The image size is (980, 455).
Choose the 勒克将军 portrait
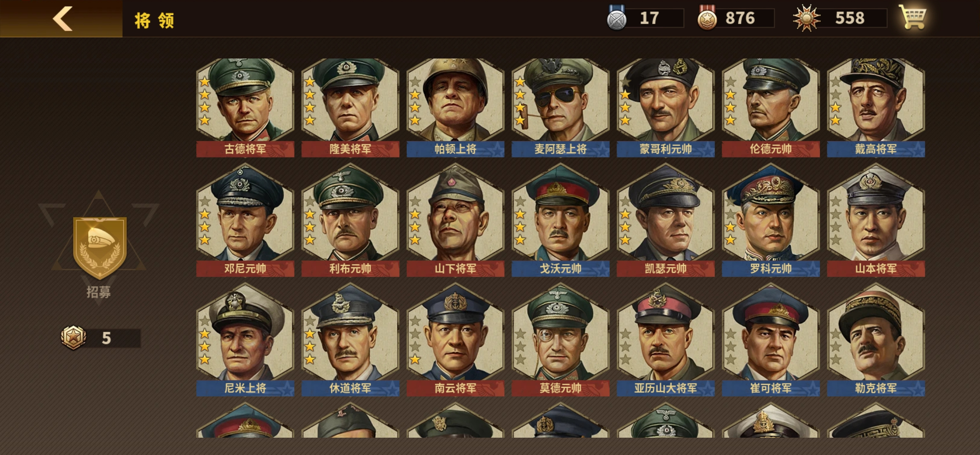(876, 340)
